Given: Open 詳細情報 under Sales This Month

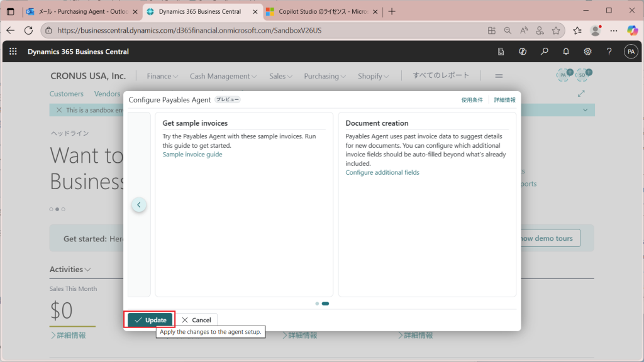Looking at the screenshot, I should [x=68, y=336].
